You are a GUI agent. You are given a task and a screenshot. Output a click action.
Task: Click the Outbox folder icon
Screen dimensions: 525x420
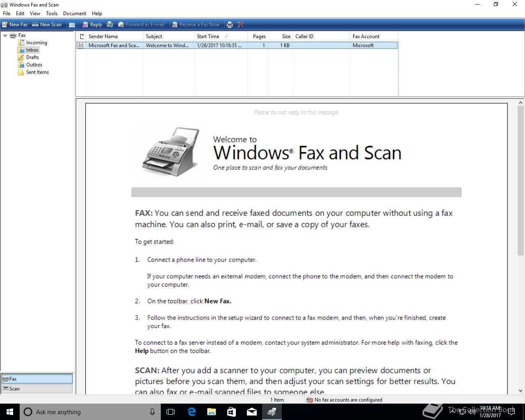[x=21, y=65]
